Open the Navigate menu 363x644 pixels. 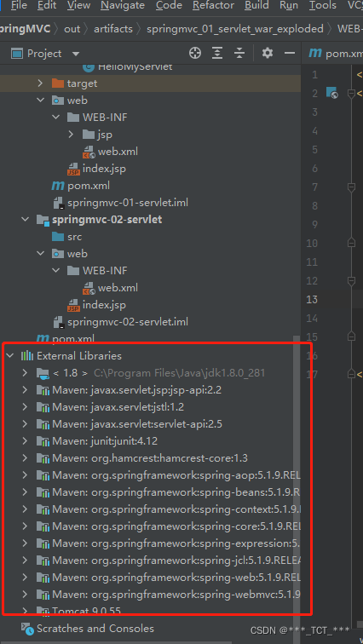(123, 5)
